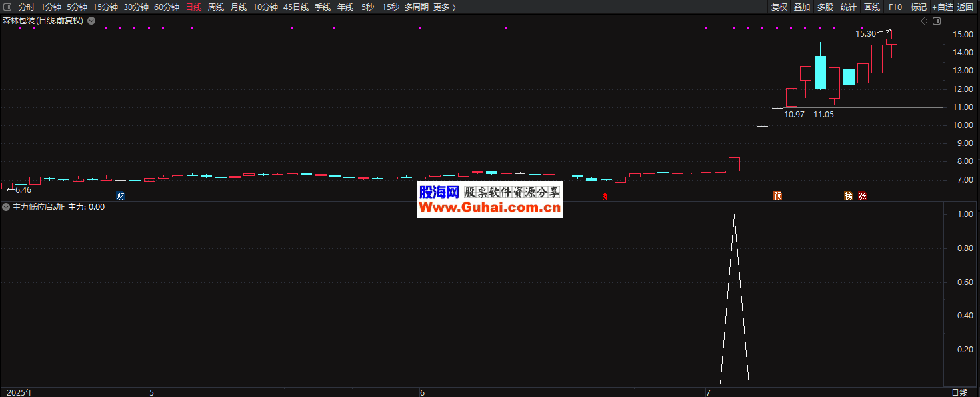
Task: Click the month 5 marker on time axis
Action: (151, 392)
